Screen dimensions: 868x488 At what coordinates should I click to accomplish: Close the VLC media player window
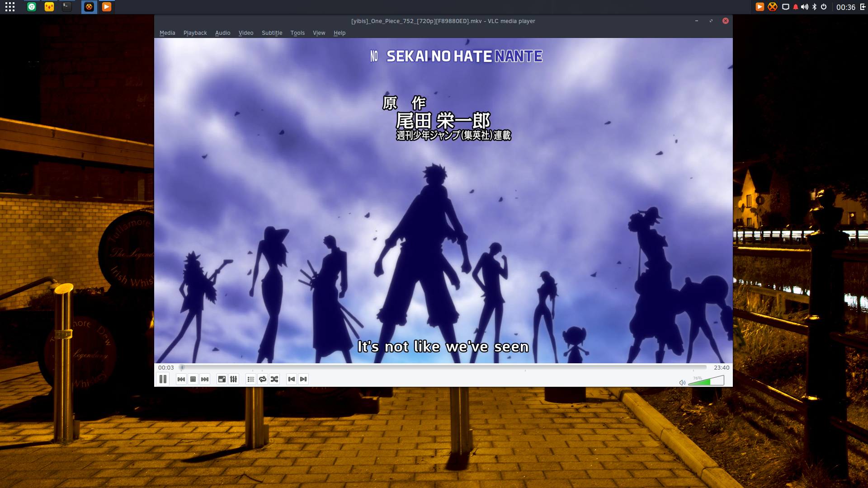coord(726,21)
